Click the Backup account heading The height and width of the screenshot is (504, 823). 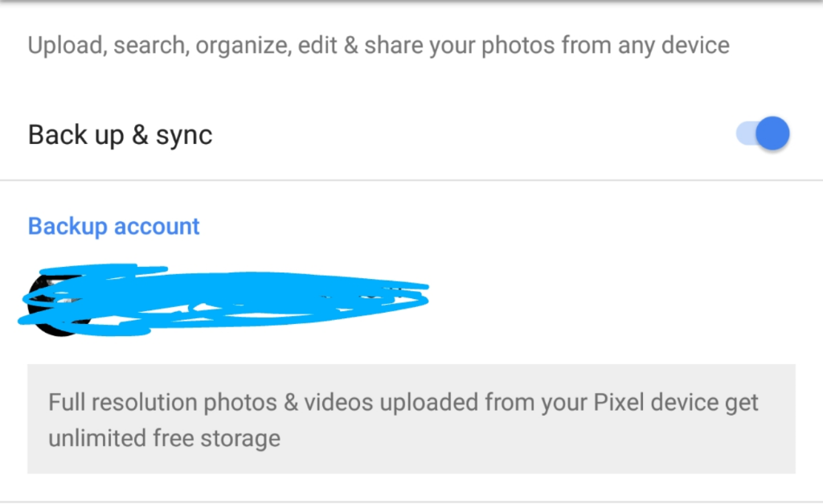113,227
